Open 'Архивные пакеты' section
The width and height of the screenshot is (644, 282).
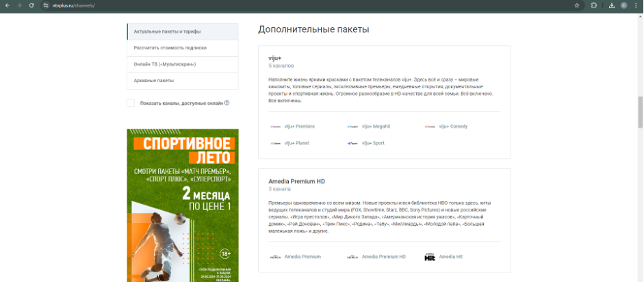[x=182, y=81]
